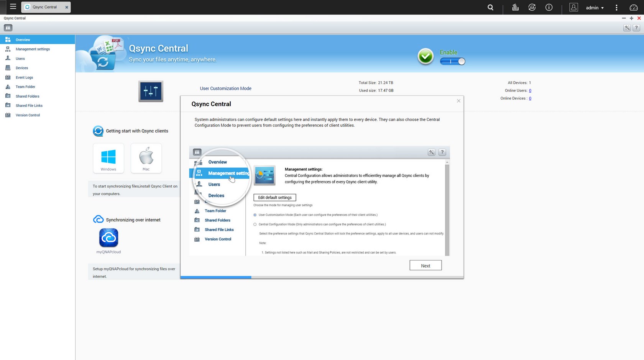Click Management settings in the tutorial illustration

(x=228, y=173)
